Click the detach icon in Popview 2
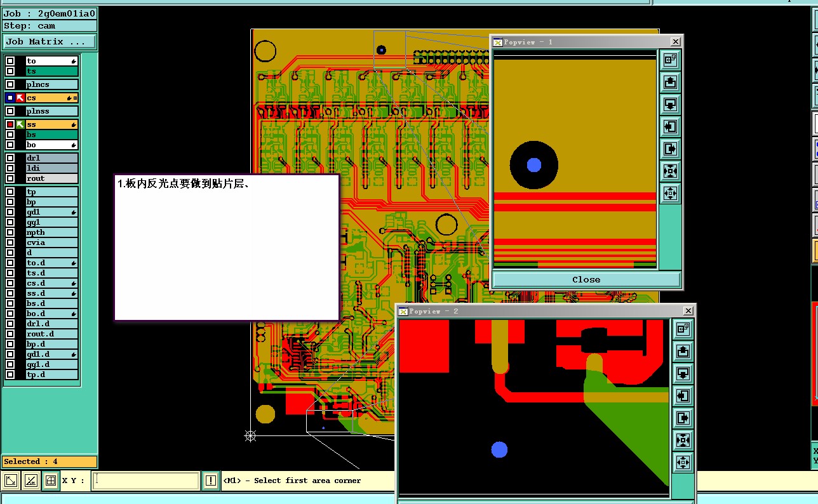This screenshot has height=504, width=818. (683, 329)
